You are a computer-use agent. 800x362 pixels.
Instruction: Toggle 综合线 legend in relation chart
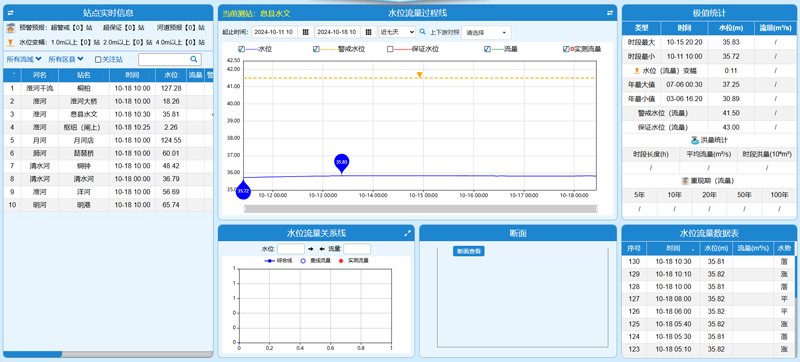pos(278,261)
